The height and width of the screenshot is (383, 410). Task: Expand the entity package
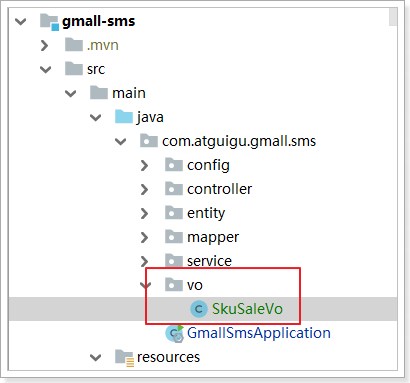pos(144,214)
